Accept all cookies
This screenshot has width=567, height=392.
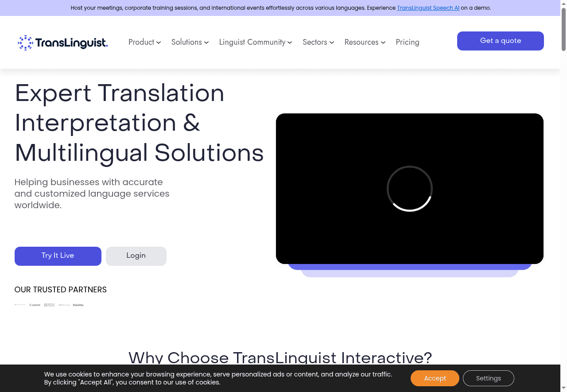pos(435,378)
